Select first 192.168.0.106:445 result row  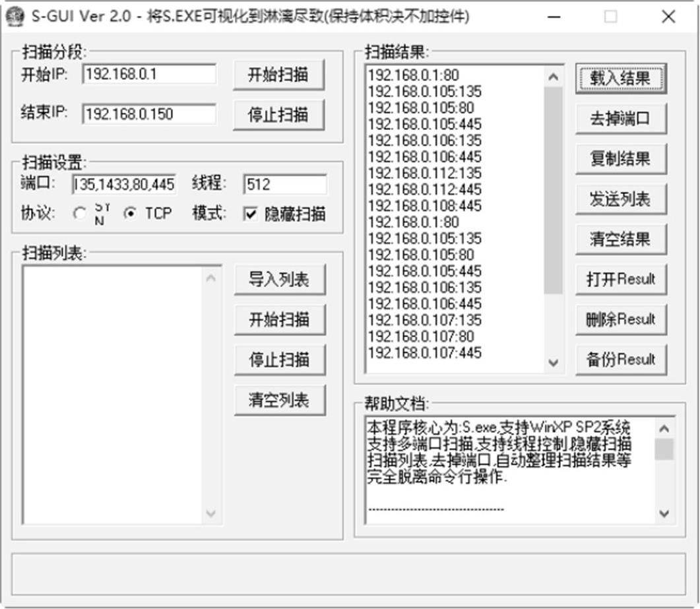click(x=425, y=157)
